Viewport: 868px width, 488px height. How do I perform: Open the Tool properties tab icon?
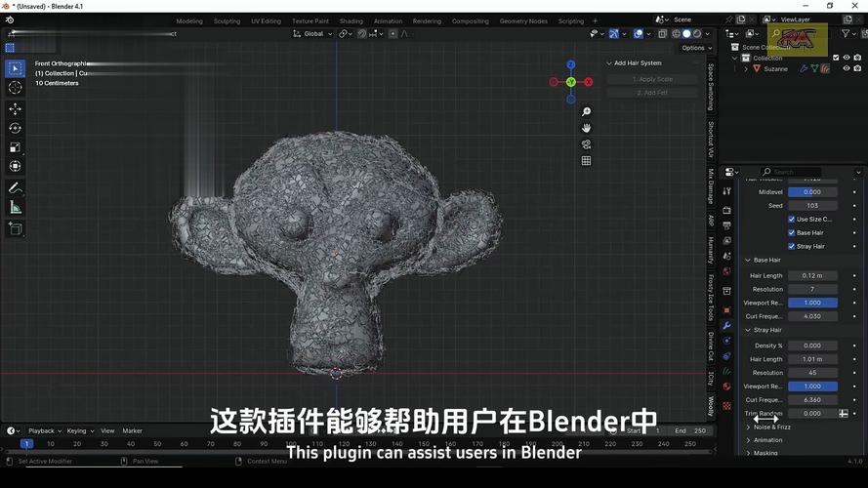(x=726, y=191)
